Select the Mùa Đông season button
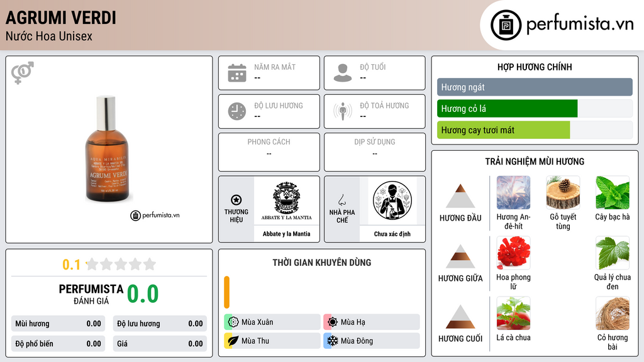The image size is (644, 362). 372,341
